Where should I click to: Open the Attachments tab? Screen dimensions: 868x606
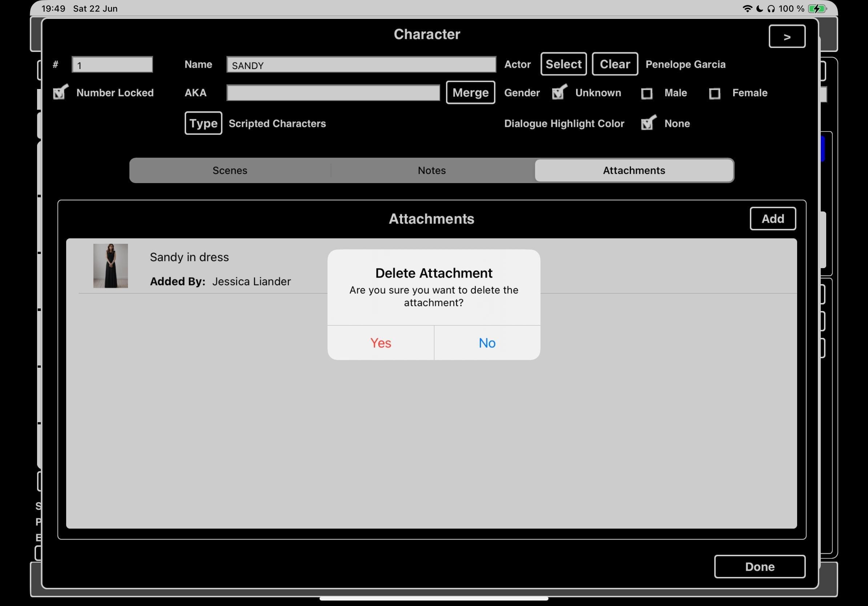coord(634,170)
